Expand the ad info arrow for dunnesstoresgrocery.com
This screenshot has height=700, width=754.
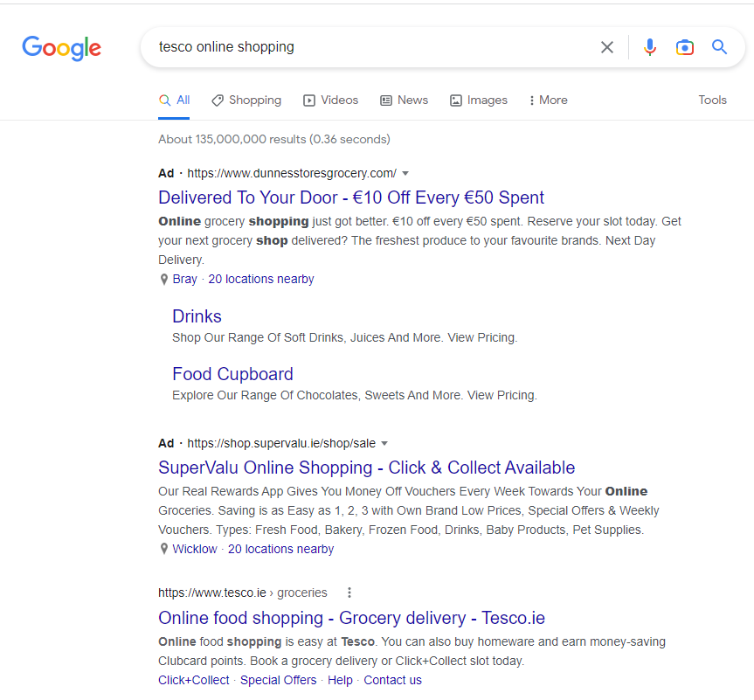click(x=405, y=173)
